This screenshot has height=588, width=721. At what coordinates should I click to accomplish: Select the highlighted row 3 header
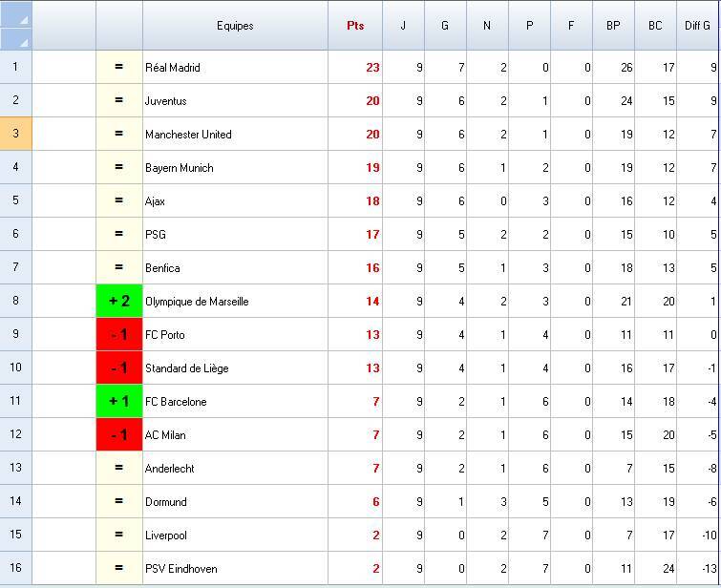15,135
